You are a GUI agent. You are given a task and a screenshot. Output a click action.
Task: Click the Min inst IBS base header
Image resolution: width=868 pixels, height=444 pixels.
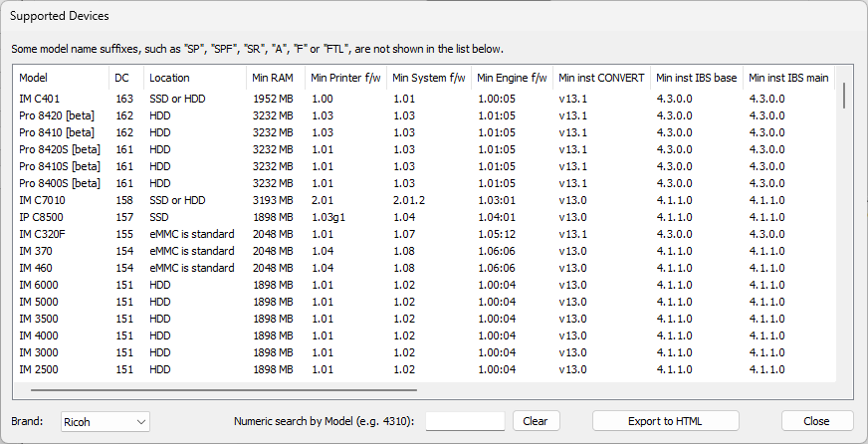pos(696,78)
